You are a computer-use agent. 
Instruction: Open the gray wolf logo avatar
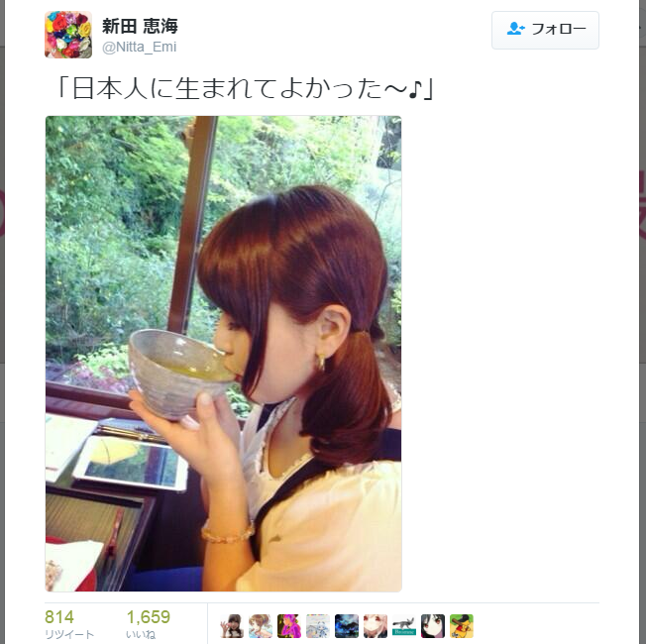coord(404,626)
